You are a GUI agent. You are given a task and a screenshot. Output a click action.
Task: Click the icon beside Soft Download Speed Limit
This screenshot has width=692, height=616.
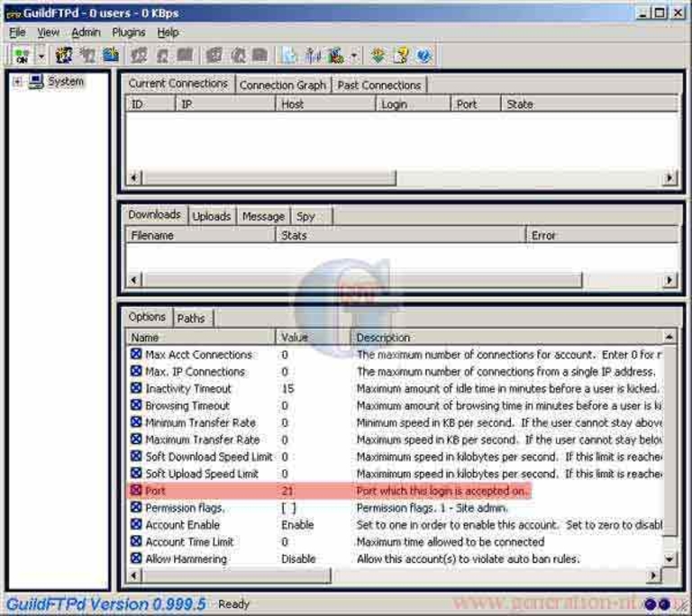[x=136, y=456]
